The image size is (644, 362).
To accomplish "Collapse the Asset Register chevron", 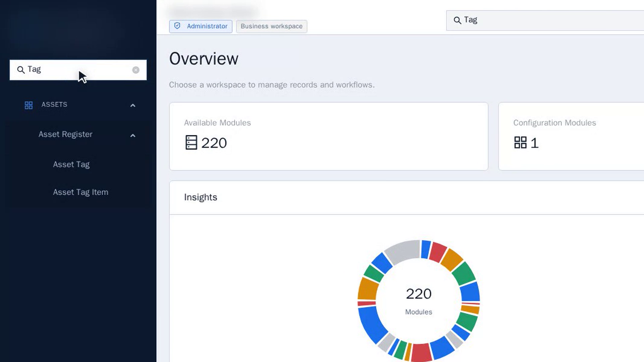I will click(x=133, y=135).
